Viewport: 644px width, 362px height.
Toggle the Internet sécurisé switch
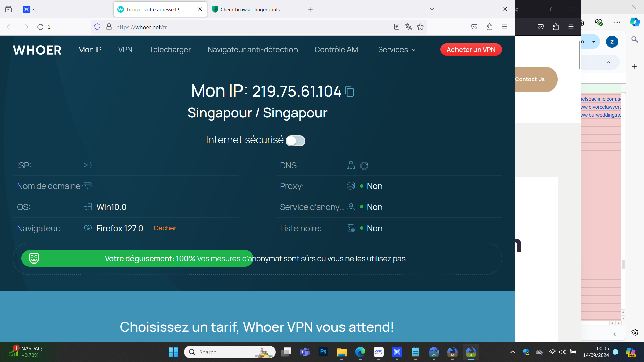[296, 141]
